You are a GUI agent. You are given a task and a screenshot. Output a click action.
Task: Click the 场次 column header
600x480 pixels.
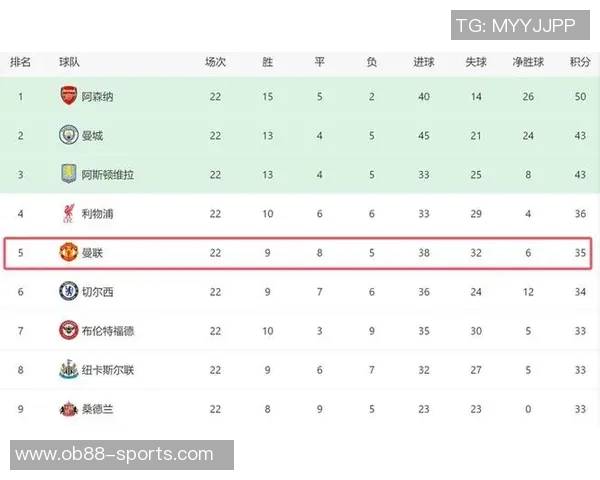tap(215, 62)
